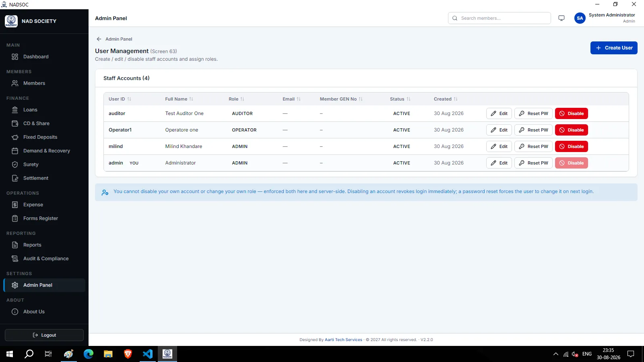Reset password for Operator1

533,130
